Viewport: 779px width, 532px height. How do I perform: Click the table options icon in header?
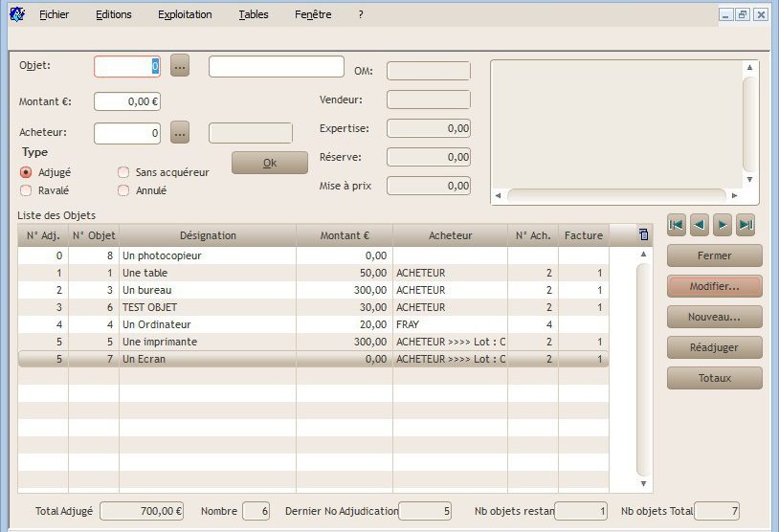tap(643, 234)
